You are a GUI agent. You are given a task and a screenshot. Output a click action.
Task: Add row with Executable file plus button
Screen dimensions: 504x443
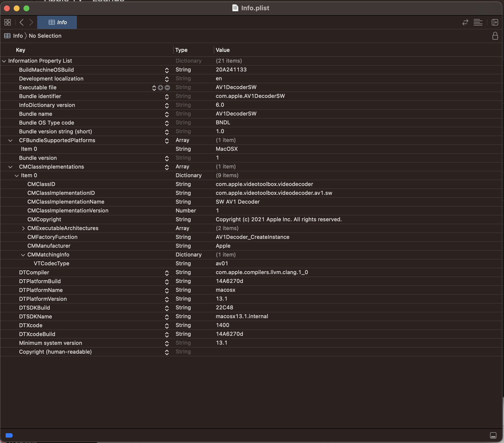[x=160, y=88]
